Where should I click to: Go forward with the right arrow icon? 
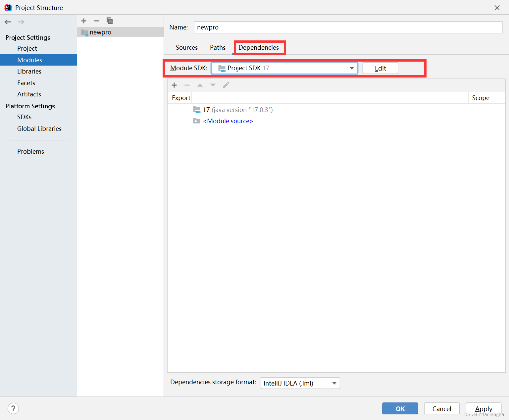pos(21,22)
